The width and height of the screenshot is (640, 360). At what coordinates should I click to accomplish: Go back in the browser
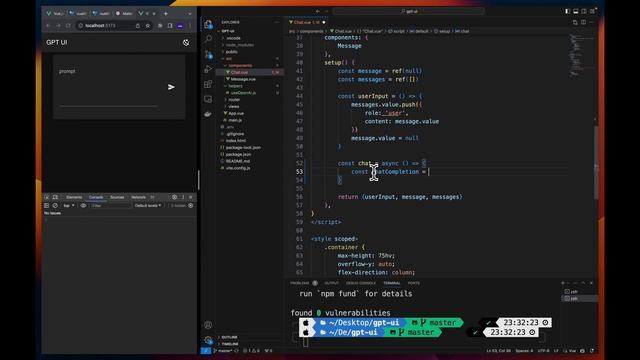tap(48, 25)
